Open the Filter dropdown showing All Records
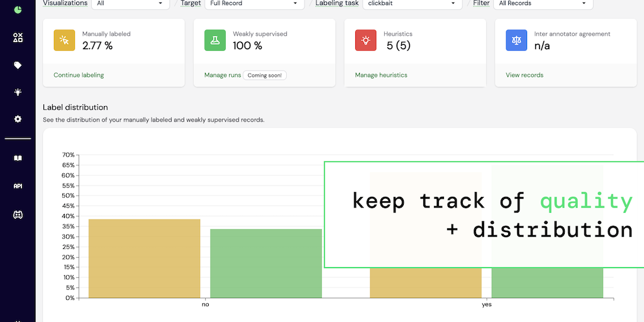 543,3
